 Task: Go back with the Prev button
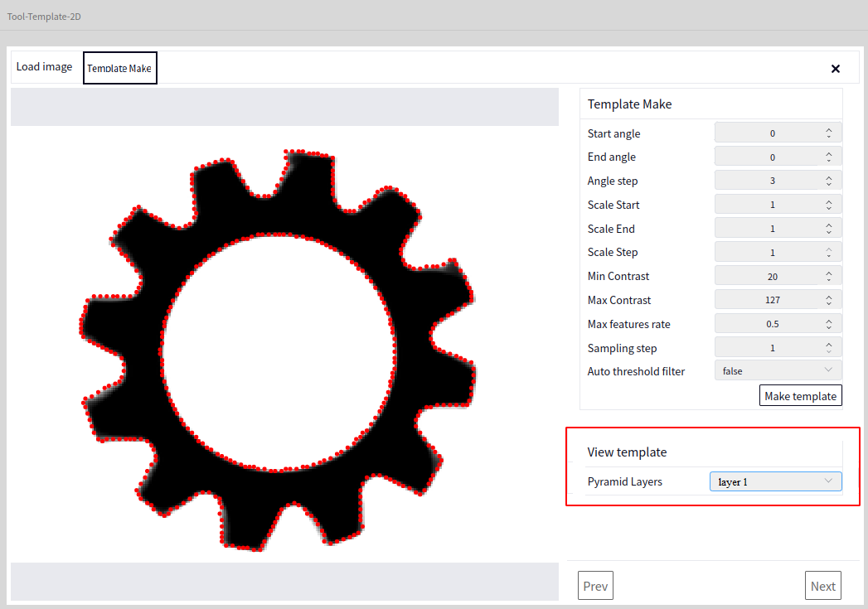click(595, 586)
